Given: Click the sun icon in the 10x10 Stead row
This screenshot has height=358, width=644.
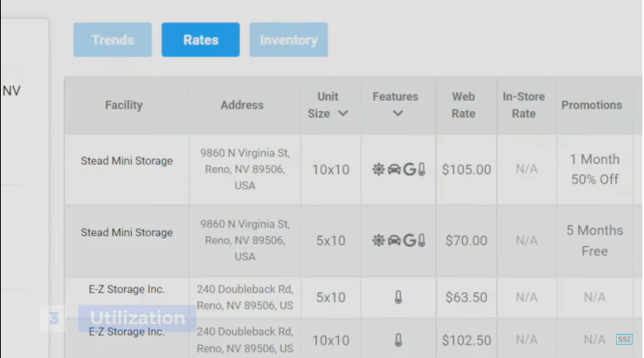Looking at the screenshot, I should [379, 170].
